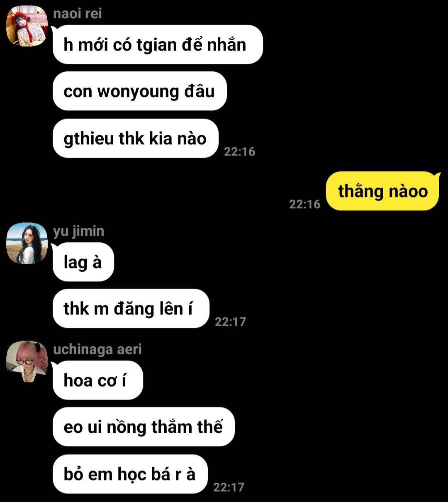The image size is (448, 502).
Task: Tap the sender name uchinaga aeri
Action: coord(97,349)
